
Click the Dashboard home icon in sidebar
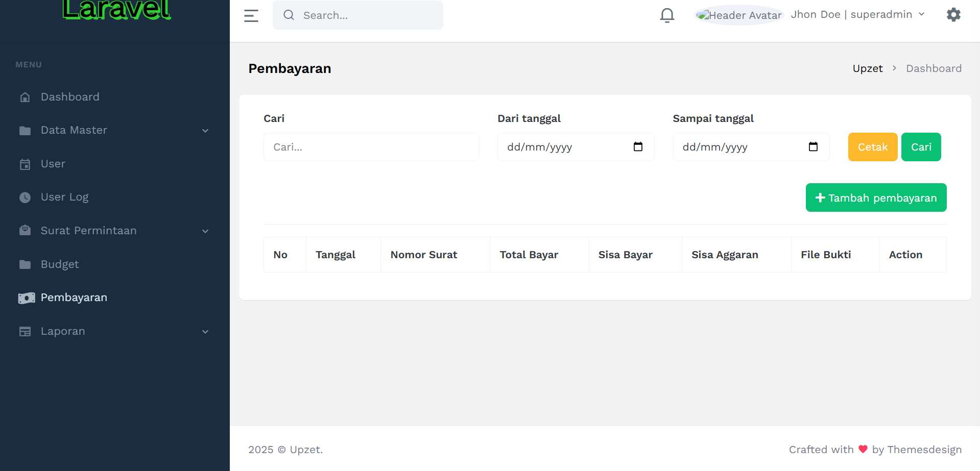click(x=25, y=97)
